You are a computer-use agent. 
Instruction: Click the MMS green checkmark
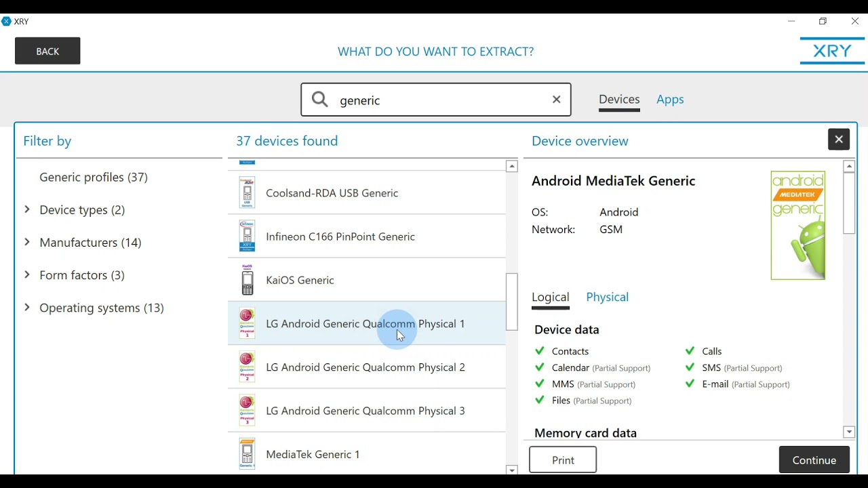540,384
